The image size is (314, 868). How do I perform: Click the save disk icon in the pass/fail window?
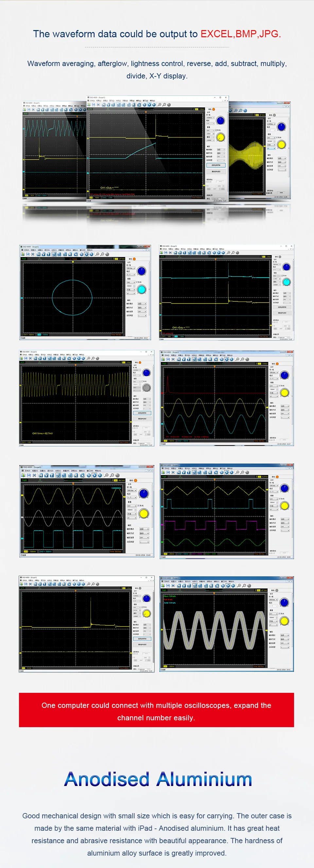click(168, 586)
